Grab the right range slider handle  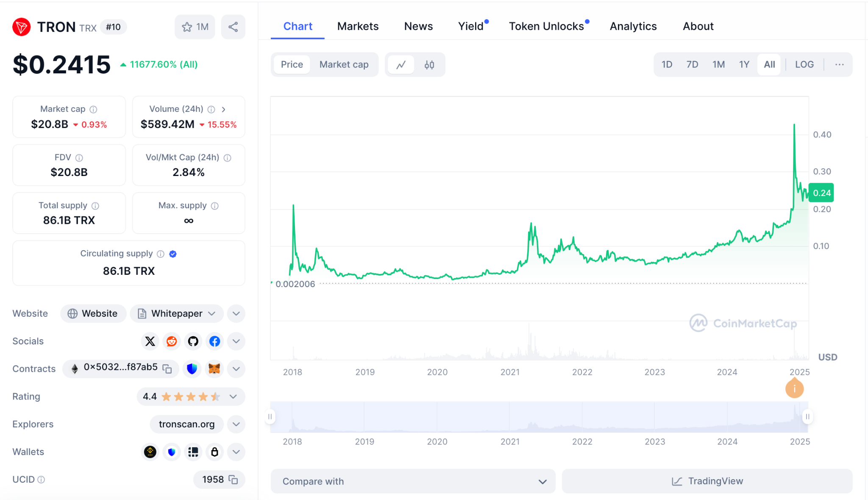click(x=807, y=417)
